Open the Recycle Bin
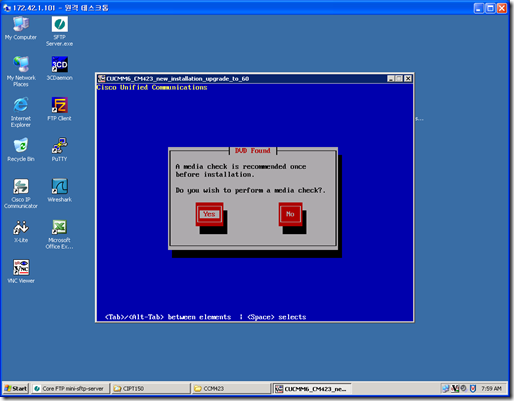This screenshot has height=401, width=514. coord(21,150)
